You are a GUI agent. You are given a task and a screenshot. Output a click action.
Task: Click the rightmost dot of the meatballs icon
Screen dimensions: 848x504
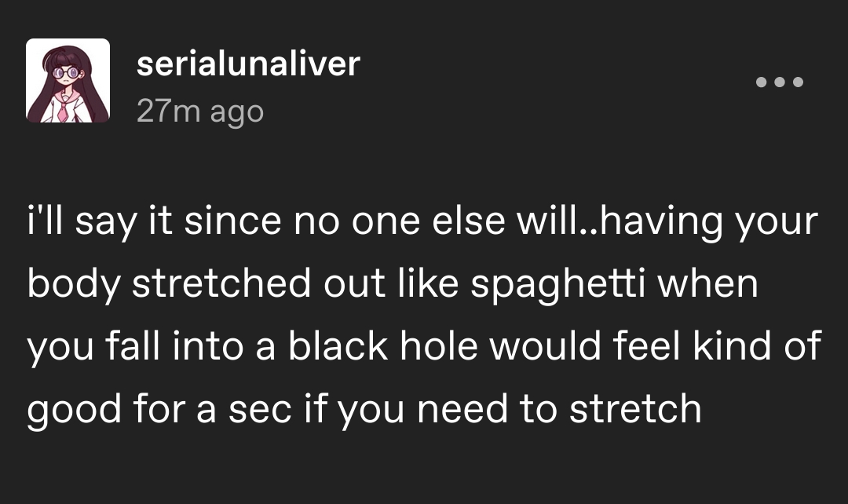pyautogui.click(x=798, y=82)
